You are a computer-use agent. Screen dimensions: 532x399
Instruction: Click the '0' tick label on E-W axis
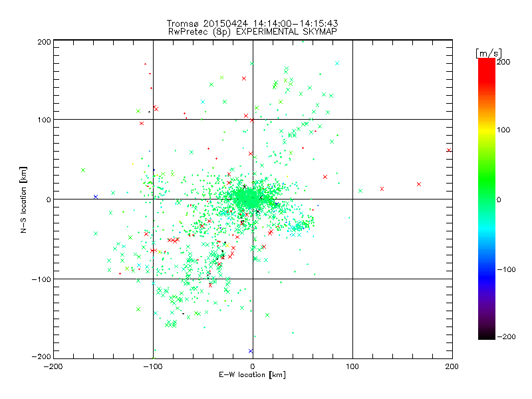pyautogui.click(x=253, y=366)
